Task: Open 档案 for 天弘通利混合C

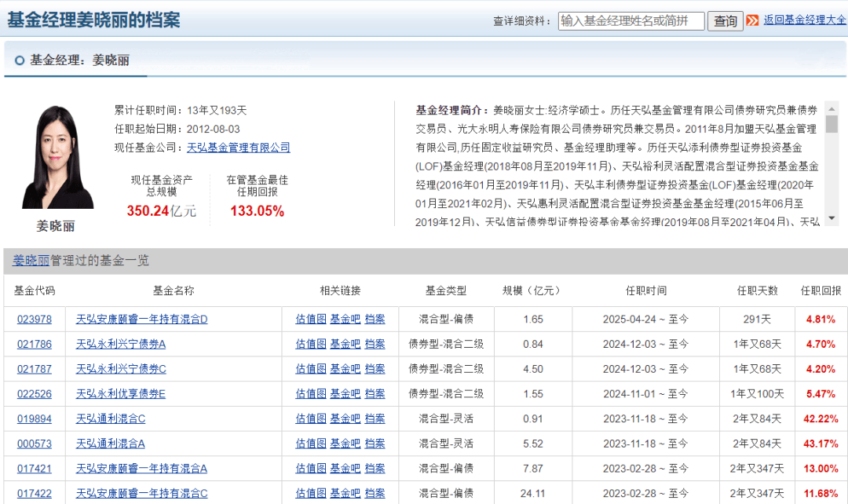Action: point(375,418)
